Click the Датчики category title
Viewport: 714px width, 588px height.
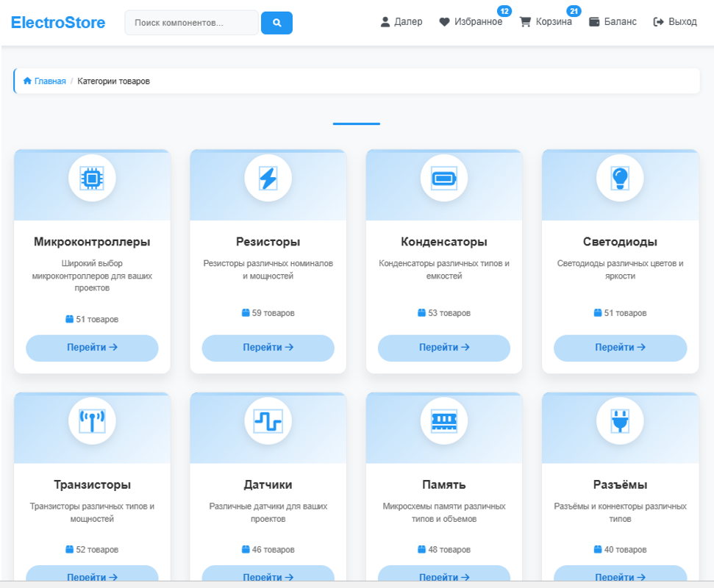(268, 484)
